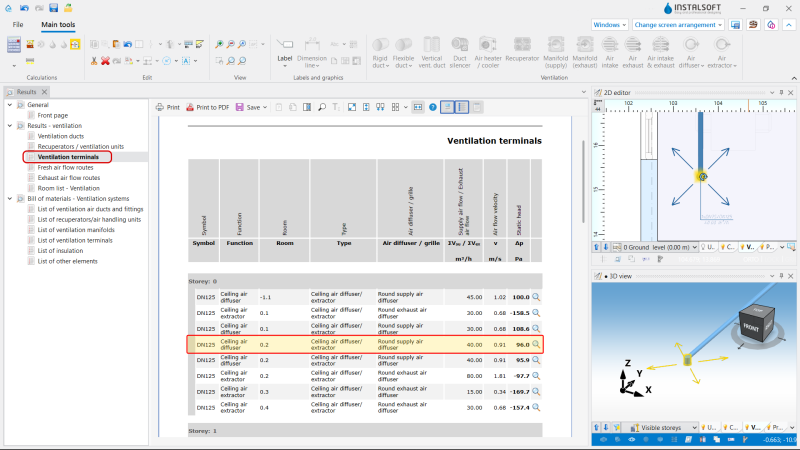This screenshot has width=800, height=450.
Task: Click the locate magnifier on 100.0 row
Action: 536,297
